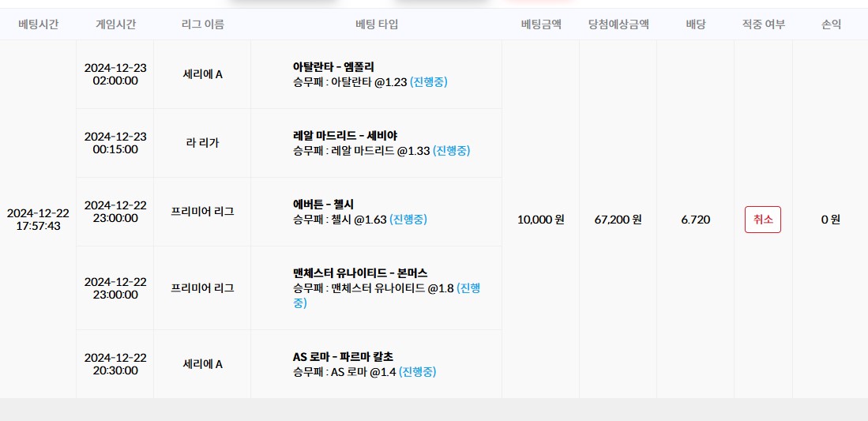Click the 베팅시간 column header

38,24
